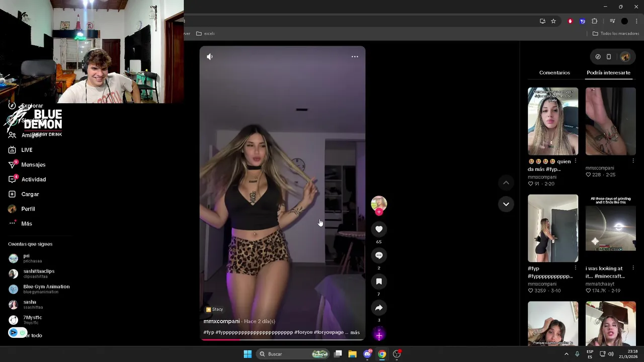Open the taskbar volume control
The width and height of the screenshot is (644, 362).
click(611, 354)
